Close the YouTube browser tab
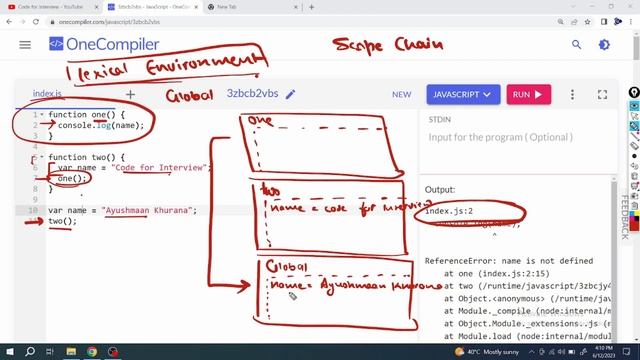 pyautogui.click(x=96, y=7)
